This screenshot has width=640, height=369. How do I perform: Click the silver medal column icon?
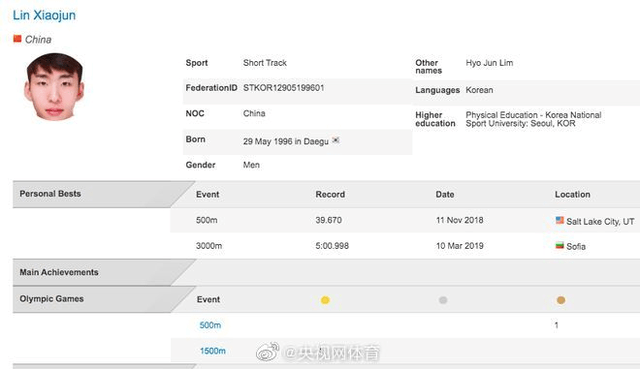pyautogui.click(x=443, y=300)
